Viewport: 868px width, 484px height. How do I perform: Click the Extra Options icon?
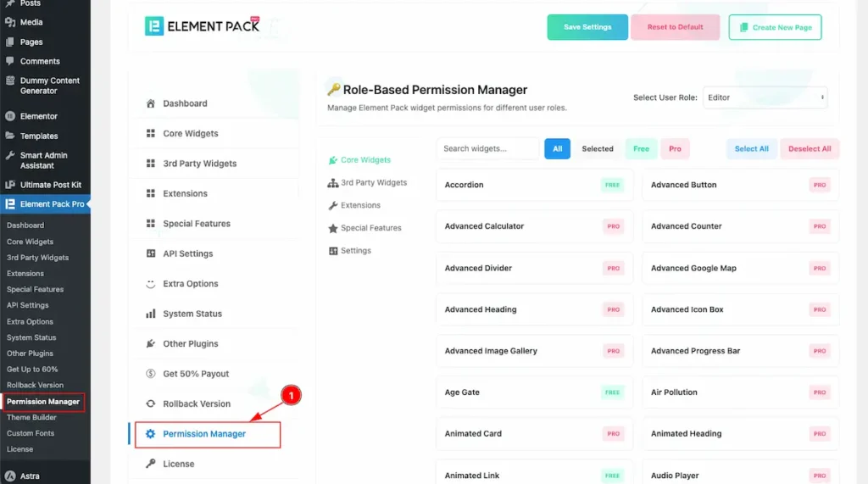(151, 283)
